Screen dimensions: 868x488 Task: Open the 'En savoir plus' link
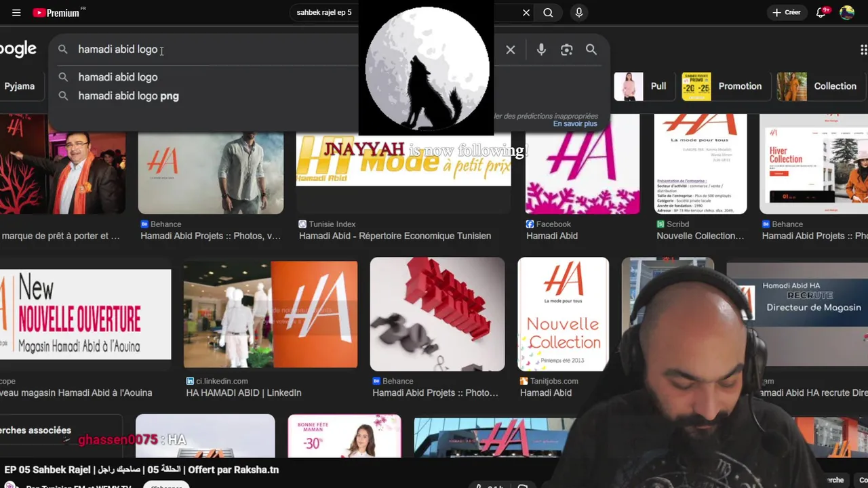575,124
